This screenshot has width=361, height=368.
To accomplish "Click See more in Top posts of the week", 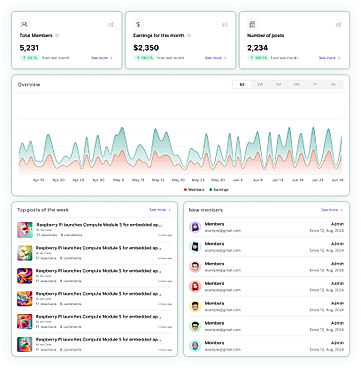I will pyautogui.click(x=160, y=210).
